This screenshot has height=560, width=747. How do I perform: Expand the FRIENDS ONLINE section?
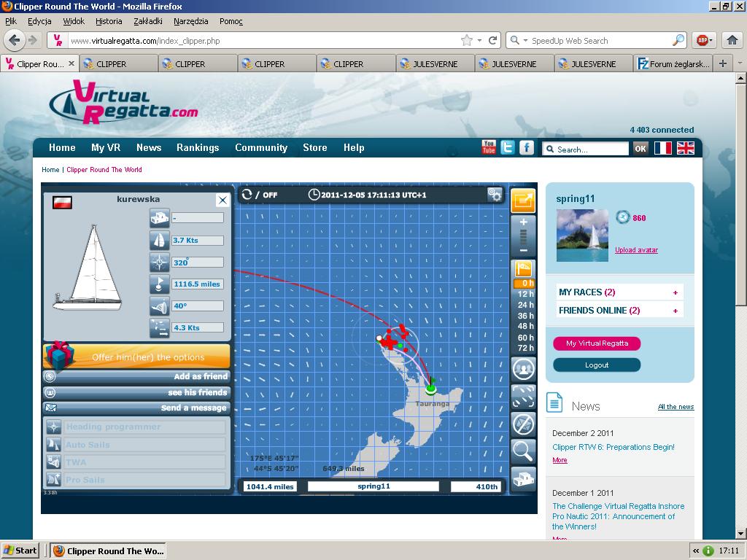676,311
